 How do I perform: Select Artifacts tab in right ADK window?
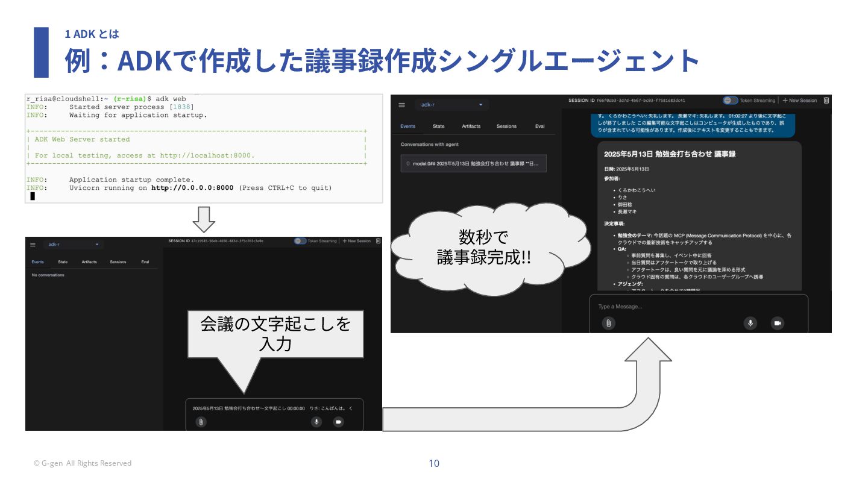pyautogui.click(x=471, y=127)
